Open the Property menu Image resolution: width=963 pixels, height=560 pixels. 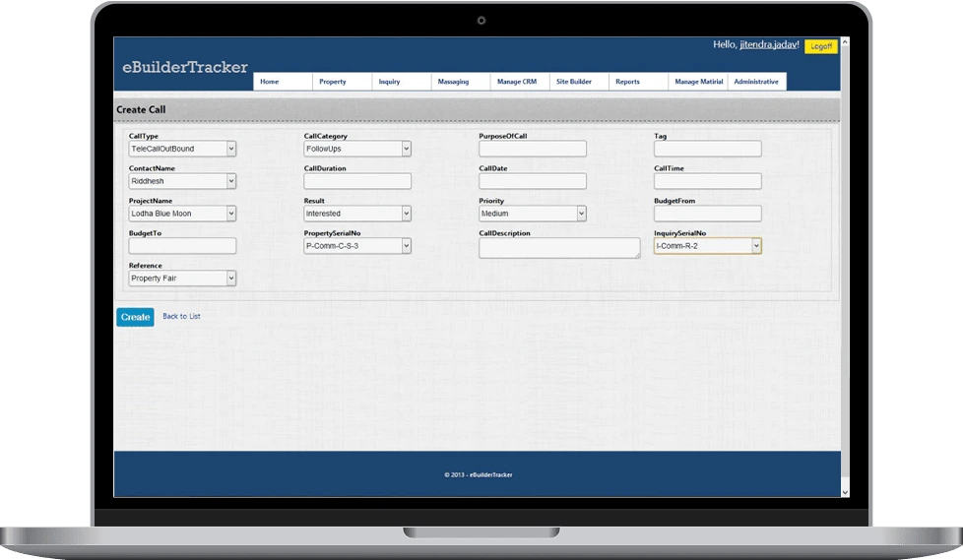click(333, 82)
